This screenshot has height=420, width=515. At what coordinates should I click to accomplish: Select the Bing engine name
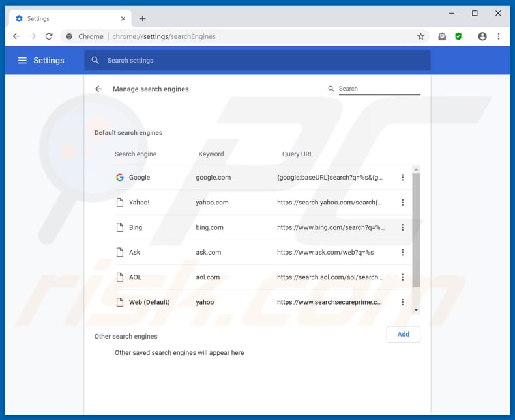136,227
